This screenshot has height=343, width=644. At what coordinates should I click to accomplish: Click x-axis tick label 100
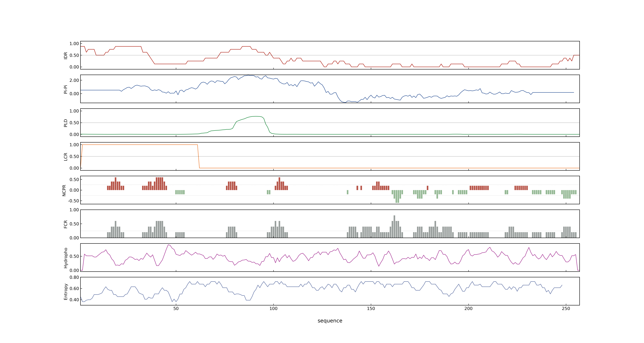[x=273, y=308]
